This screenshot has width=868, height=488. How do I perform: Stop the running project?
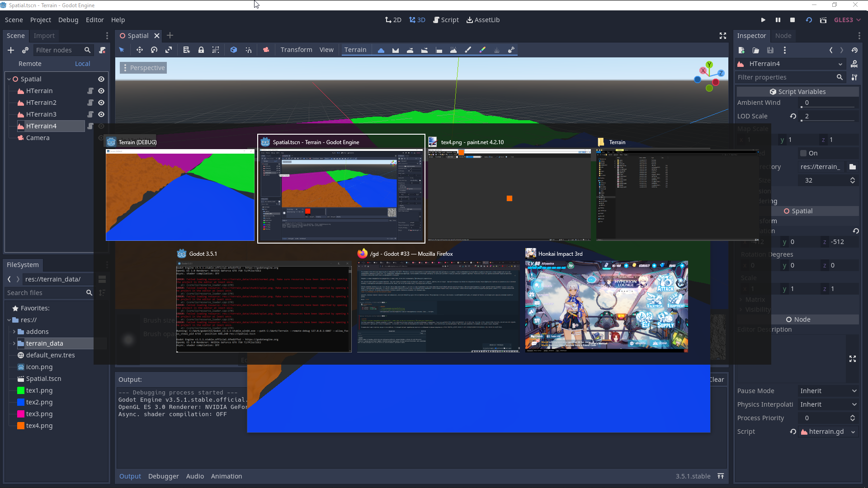click(793, 20)
